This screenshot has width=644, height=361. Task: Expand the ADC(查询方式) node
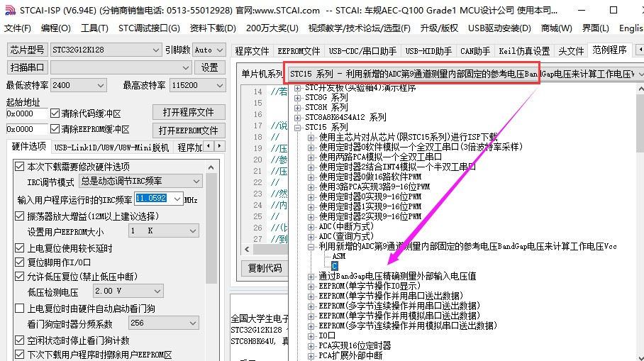[x=311, y=237]
